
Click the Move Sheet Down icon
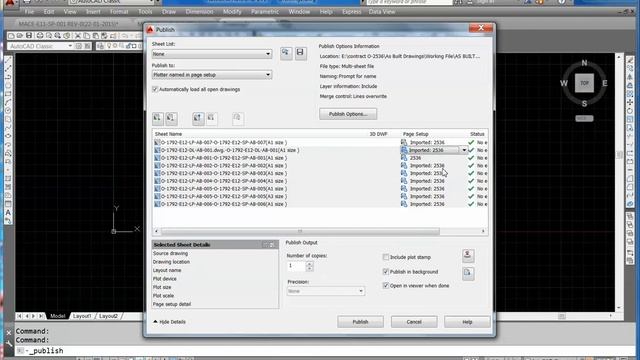click(x=211, y=119)
